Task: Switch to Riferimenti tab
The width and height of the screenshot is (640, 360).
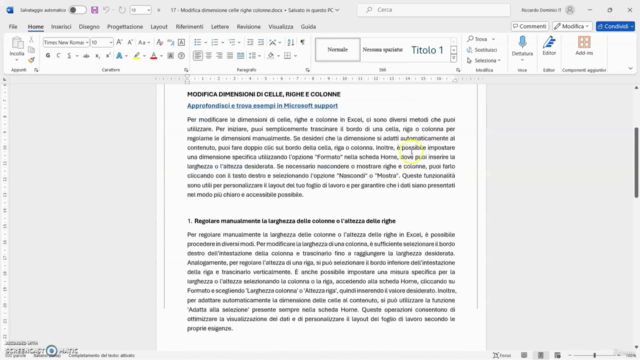Action: (189, 27)
